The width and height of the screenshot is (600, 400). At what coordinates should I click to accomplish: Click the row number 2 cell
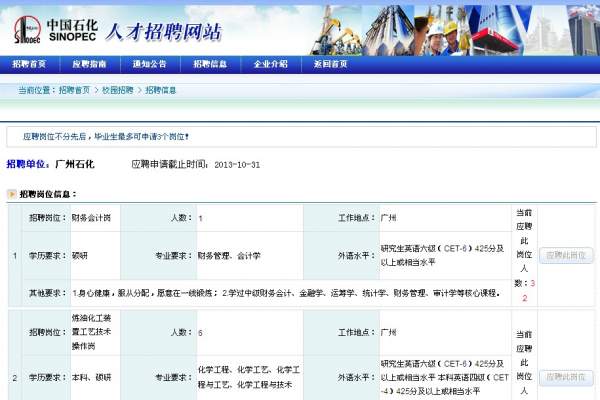click(x=15, y=378)
